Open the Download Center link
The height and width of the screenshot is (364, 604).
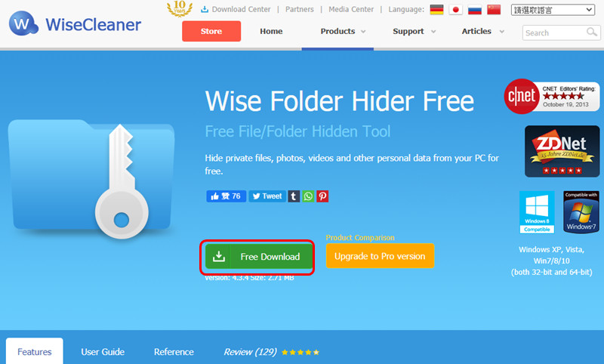pyautogui.click(x=236, y=9)
